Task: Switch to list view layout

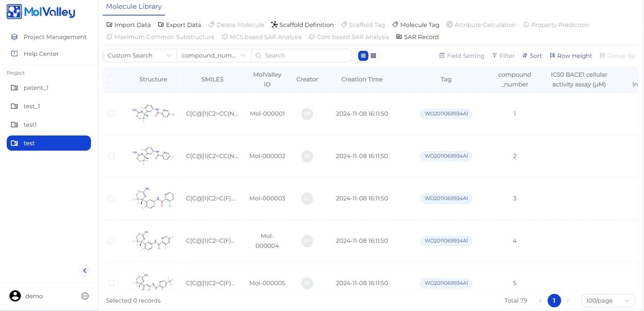Action: pos(363,56)
